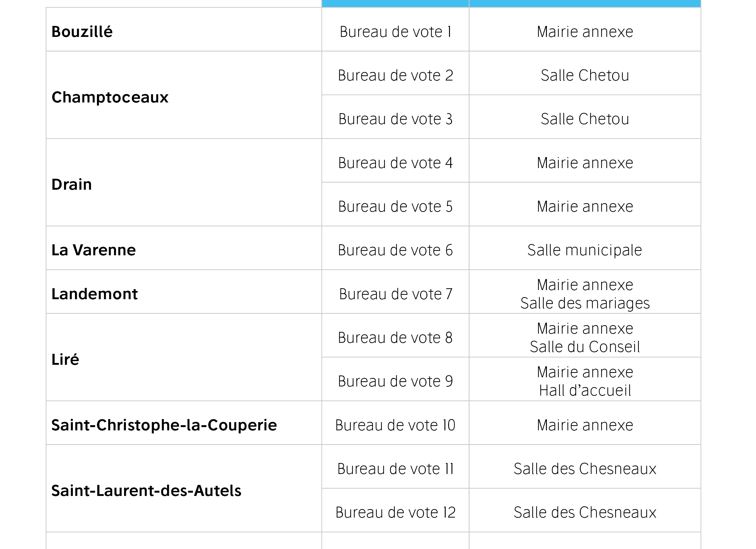Click Saint-Christophe-la-Couperie text
756x549 pixels.
point(164,425)
